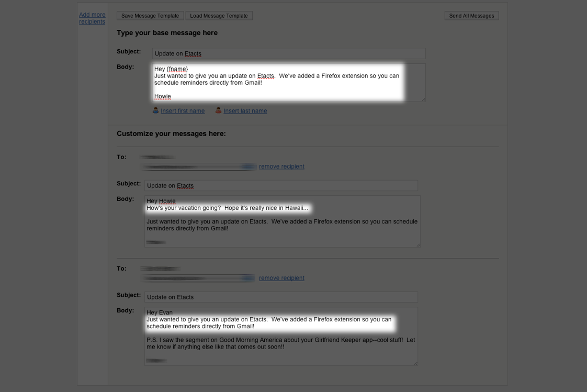Image resolution: width=587 pixels, height=392 pixels.
Task: Send All Messages now
Action: [x=472, y=16]
